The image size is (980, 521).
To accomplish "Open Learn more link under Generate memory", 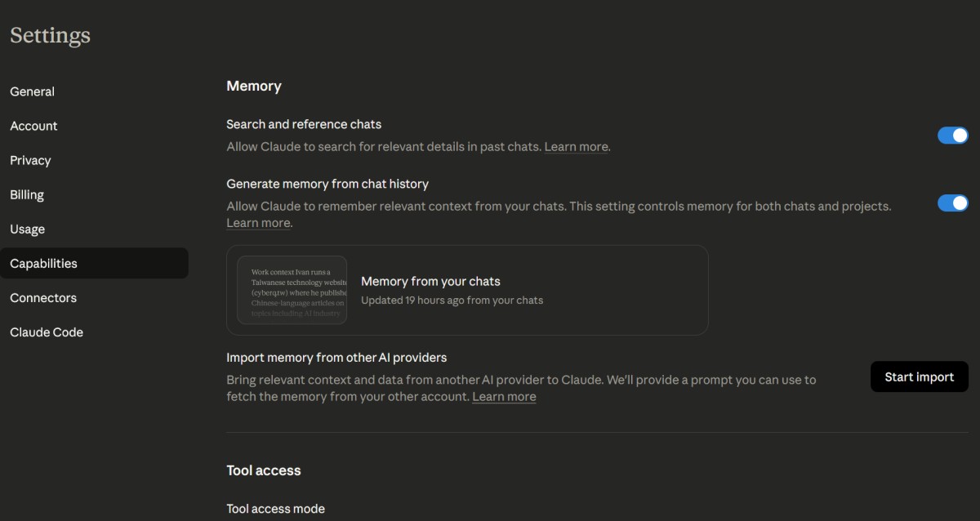I will (258, 223).
